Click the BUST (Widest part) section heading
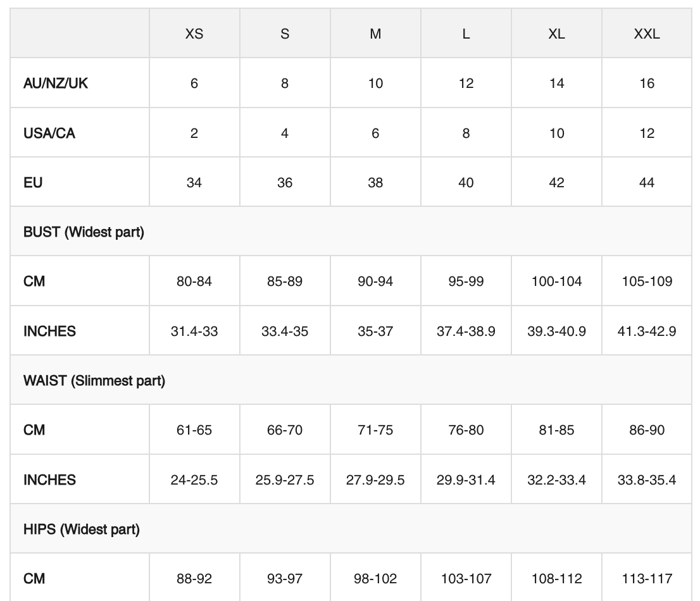The height and width of the screenshot is (601, 700). pyautogui.click(x=84, y=232)
